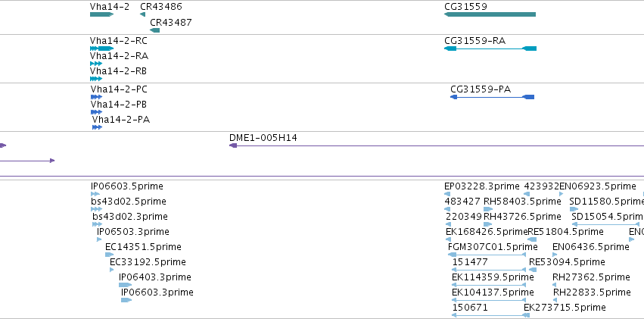Click the bs43d02.5prime EST arrows
The image size is (644, 319).
(x=97, y=209)
